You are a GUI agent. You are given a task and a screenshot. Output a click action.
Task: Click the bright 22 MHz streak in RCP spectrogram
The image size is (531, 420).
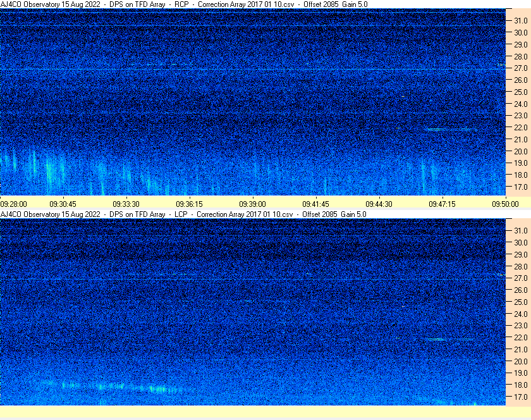451,129
